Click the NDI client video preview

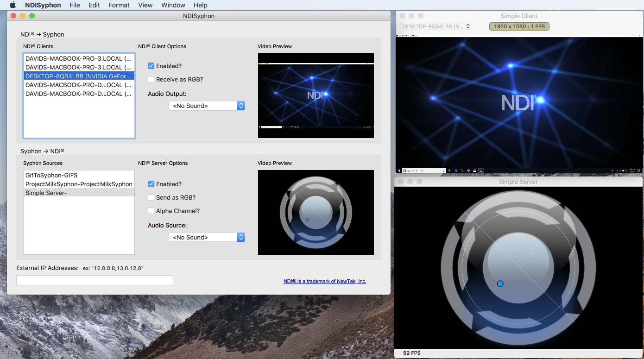click(x=316, y=95)
